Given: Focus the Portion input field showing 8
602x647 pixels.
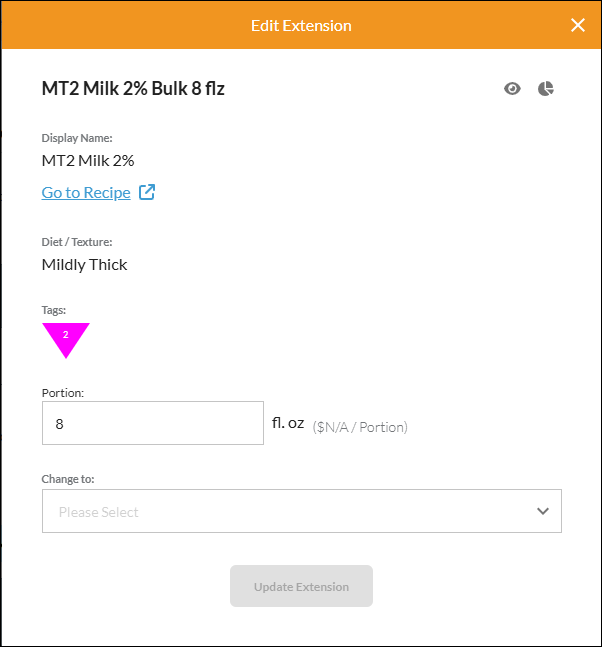Looking at the screenshot, I should (153, 423).
